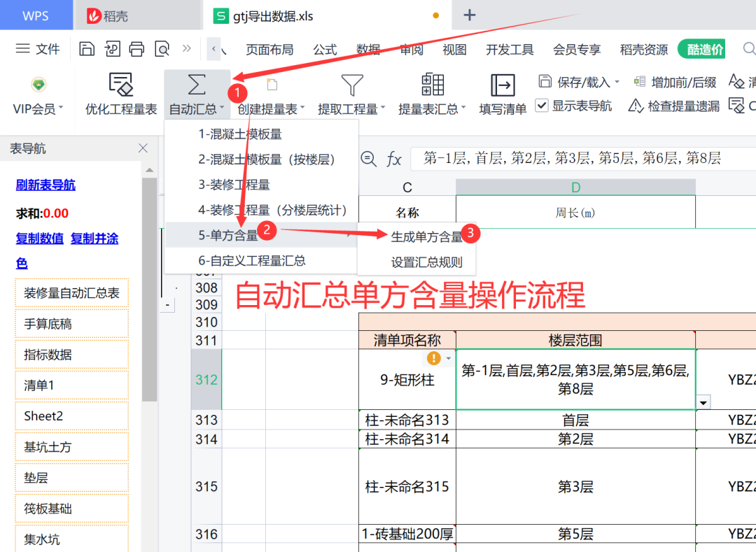Screen dimensions: 756x552
Task: Open the 提量表汇总 grid icon
Action: [x=433, y=85]
